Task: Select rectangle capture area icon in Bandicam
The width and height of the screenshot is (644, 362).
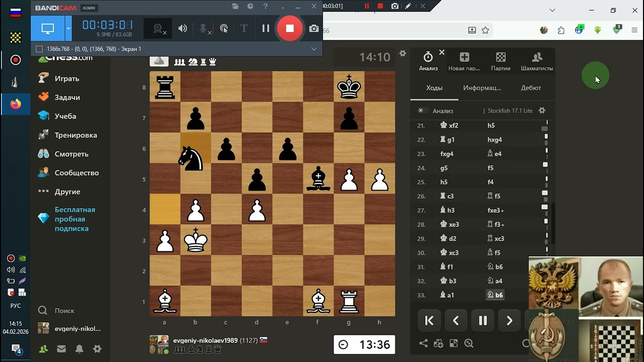Action: coord(39,49)
